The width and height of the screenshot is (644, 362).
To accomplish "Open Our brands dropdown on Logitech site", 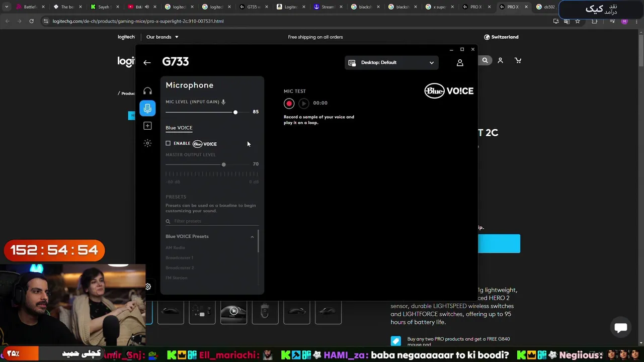I will coord(162,37).
